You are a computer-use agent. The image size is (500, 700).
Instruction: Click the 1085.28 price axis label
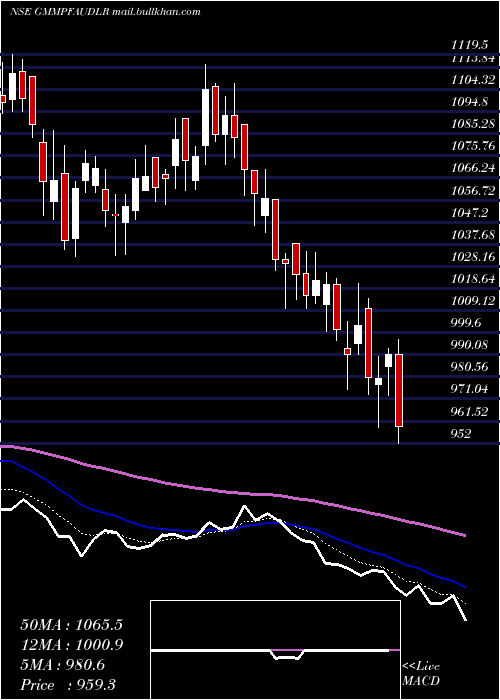(473, 124)
